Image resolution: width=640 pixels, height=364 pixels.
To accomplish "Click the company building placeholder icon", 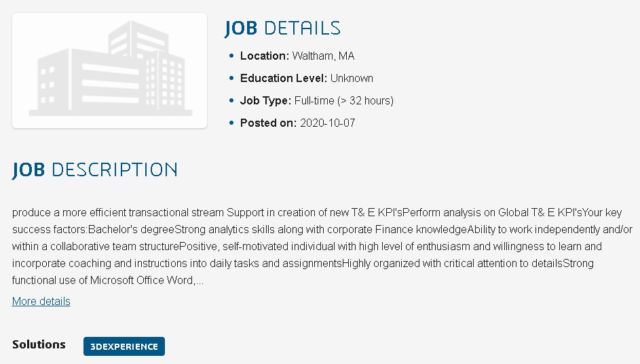I will coord(110,70).
